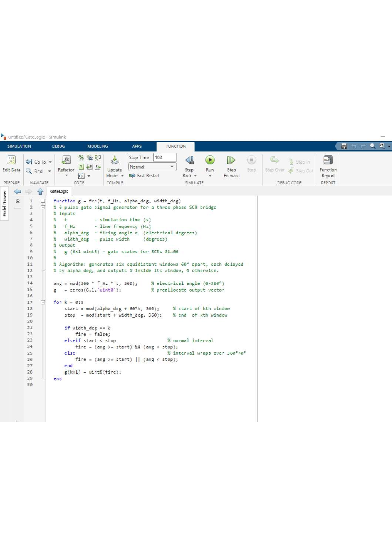Click the Comment percent icon
The height and width of the screenshot is (555, 392).
(x=81, y=158)
